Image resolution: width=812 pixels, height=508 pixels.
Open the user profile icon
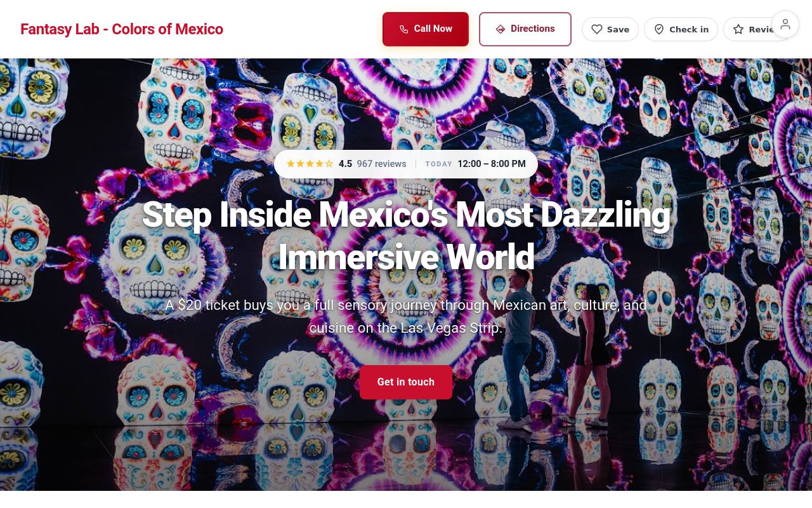point(785,25)
